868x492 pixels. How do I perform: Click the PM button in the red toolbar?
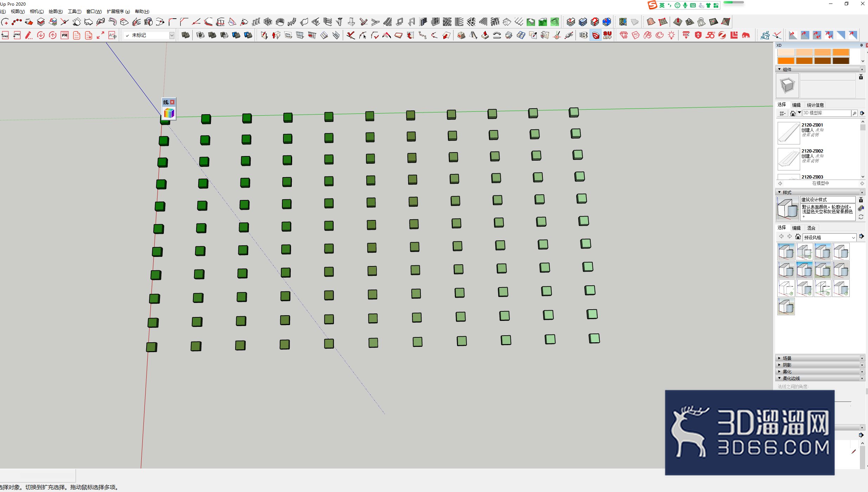(65, 35)
